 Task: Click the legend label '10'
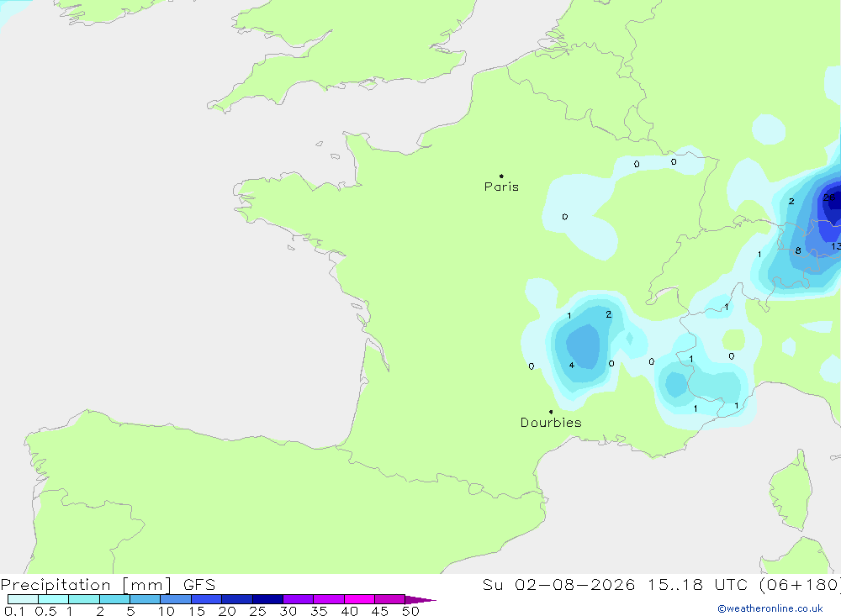166,611
